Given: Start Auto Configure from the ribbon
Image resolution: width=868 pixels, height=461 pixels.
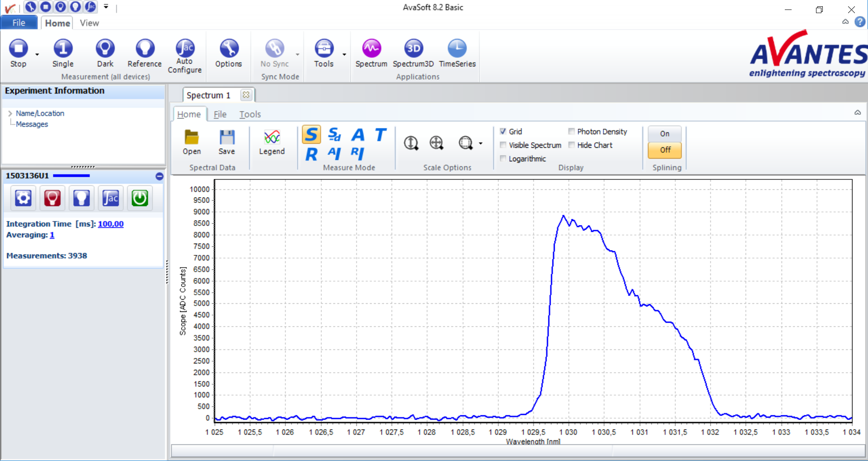Looking at the screenshot, I should (184, 49).
